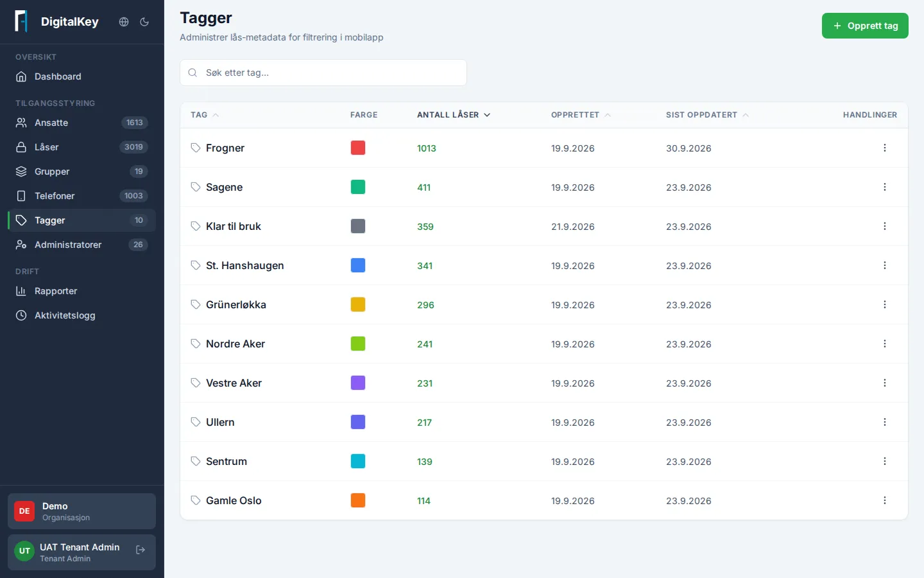Screen dimensions: 924x578
Task: Click the red Frogner color swatch
Action: 358,148
